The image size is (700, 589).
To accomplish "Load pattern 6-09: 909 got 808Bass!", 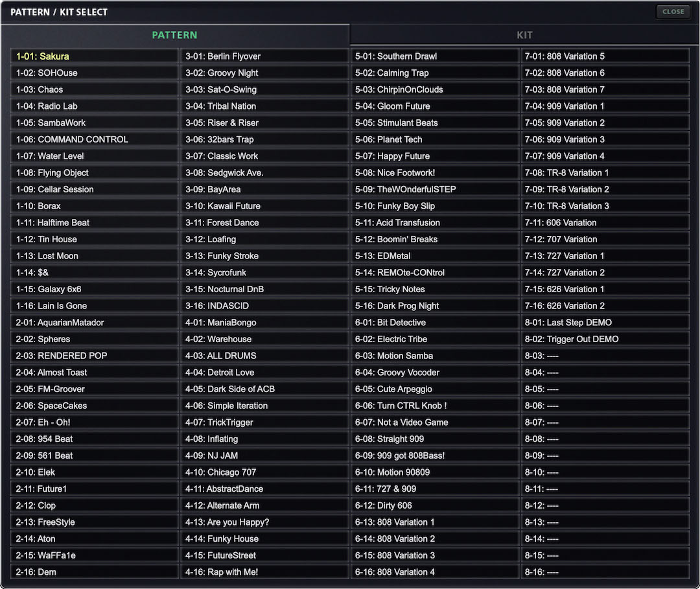I will (x=434, y=456).
